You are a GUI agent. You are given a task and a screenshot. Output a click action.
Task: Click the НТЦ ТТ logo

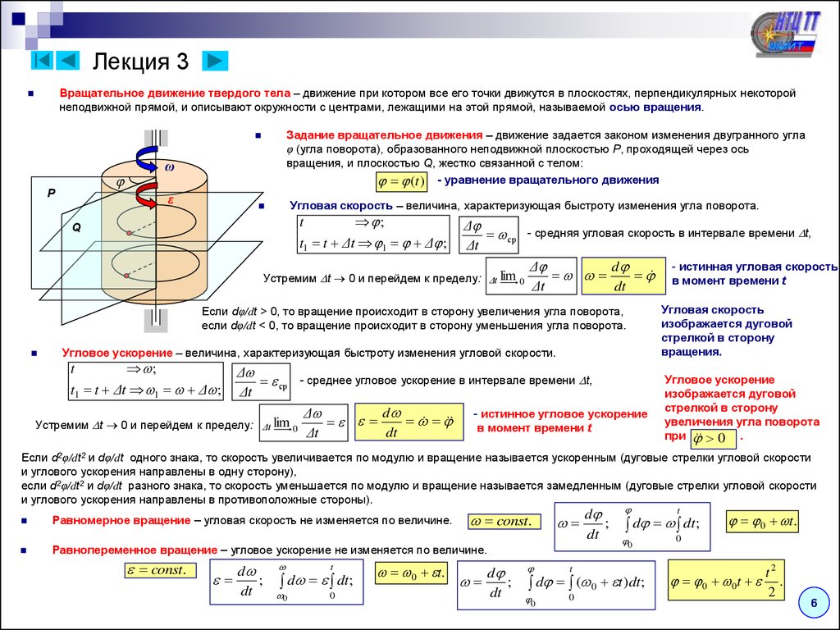pos(786,33)
